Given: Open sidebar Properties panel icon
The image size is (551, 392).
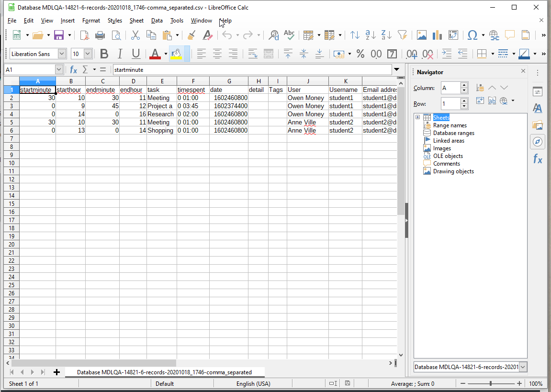Looking at the screenshot, I should pyautogui.click(x=537, y=92).
